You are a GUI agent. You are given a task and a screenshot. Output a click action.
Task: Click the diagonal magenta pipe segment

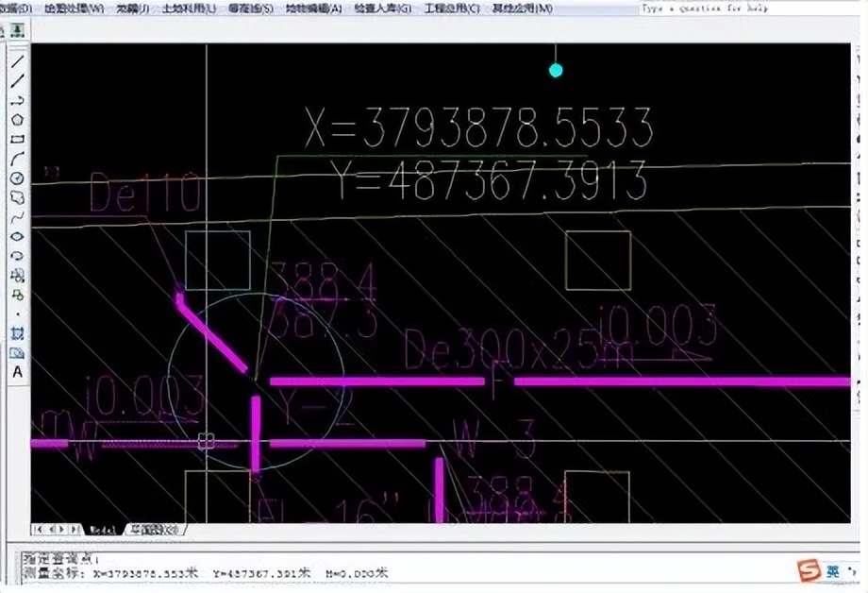(x=212, y=332)
